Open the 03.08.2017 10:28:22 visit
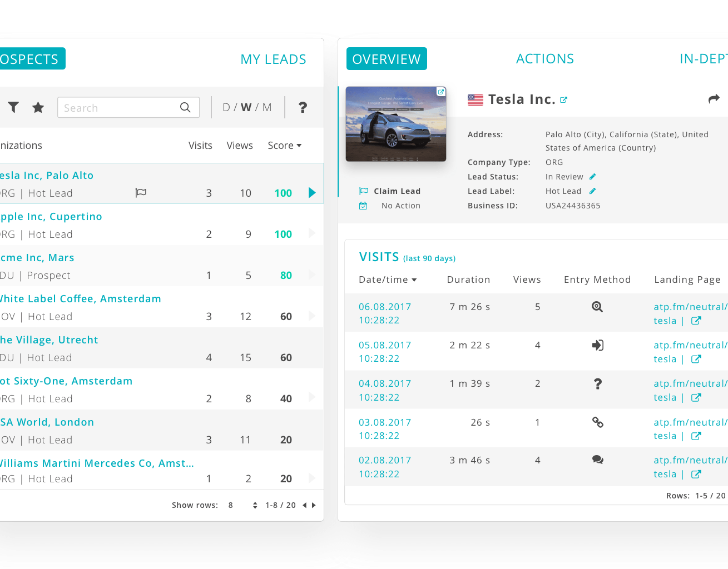The height and width of the screenshot is (569, 728). coord(385,429)
